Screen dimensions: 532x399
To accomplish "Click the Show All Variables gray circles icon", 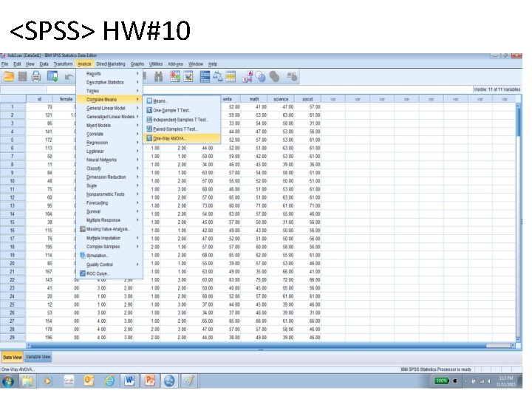I will [x=274, y=77].
